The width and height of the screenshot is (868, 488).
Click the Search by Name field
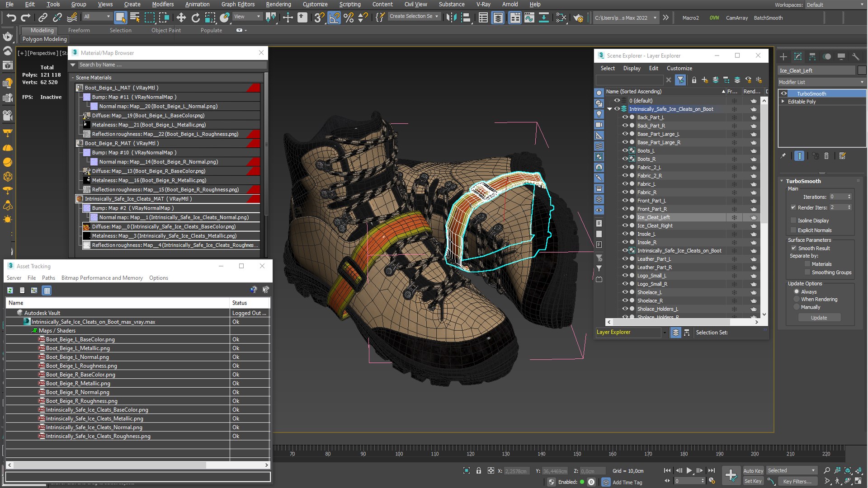tap(172, 65)
